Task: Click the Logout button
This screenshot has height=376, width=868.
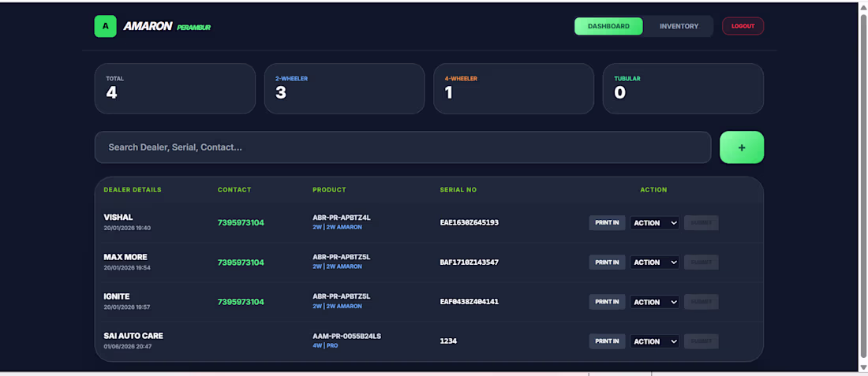Action: pos(743,26)
